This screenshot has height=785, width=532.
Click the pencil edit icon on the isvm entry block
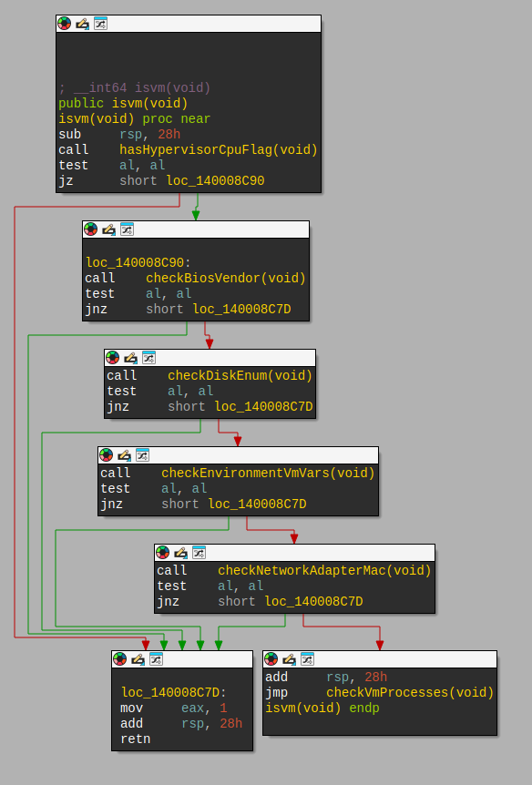click(x=82, y=24)
